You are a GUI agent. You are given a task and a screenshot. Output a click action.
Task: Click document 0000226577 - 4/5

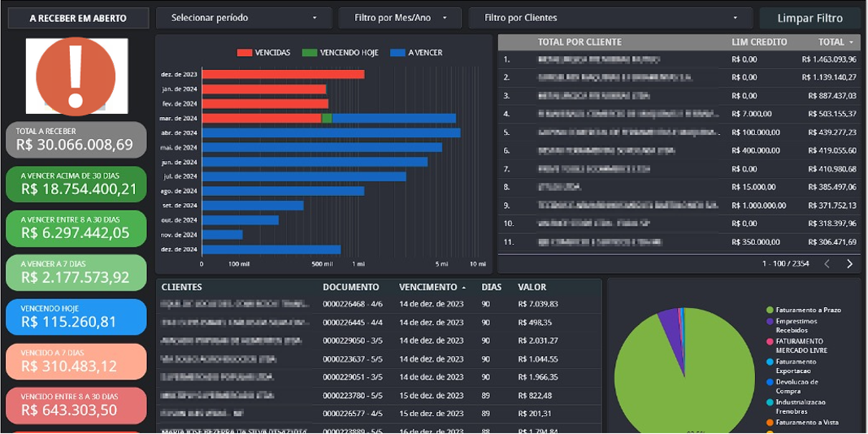(354, 414)
